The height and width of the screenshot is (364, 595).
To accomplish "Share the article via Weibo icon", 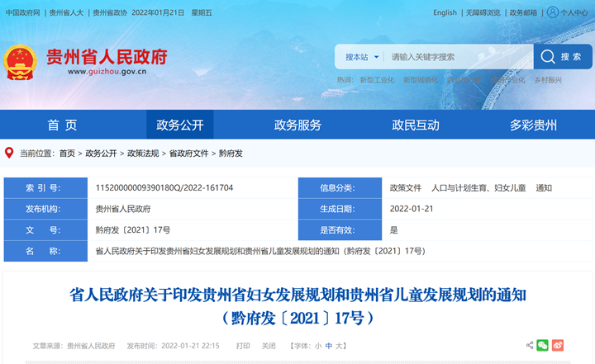I will 558,345.
